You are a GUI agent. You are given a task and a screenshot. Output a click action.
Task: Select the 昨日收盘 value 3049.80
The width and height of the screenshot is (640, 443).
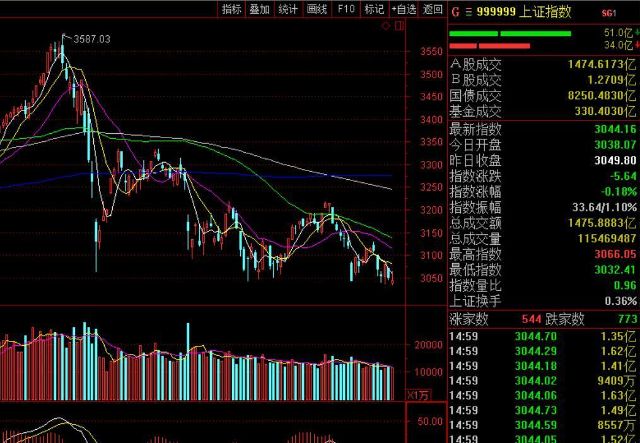click(x=615, y=160)
